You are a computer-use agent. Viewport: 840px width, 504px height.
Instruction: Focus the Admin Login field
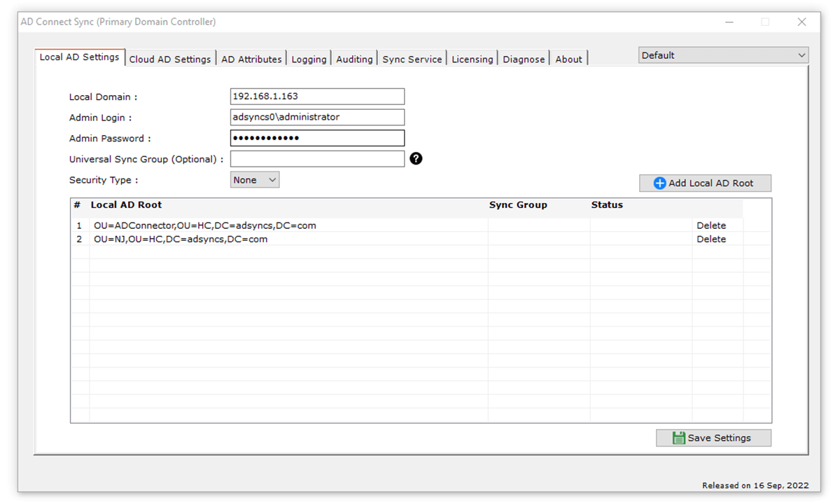click(x=317, y=117)
